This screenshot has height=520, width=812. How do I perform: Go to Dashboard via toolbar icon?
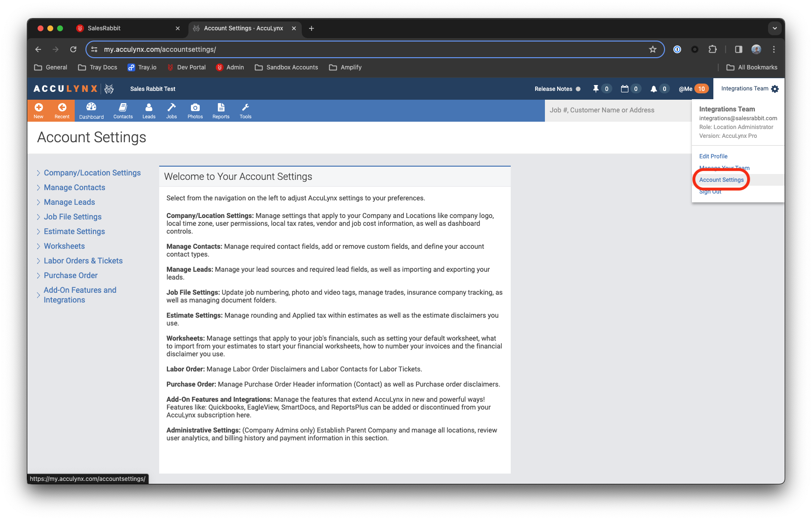pyautogui.click(x=91, y=110)
